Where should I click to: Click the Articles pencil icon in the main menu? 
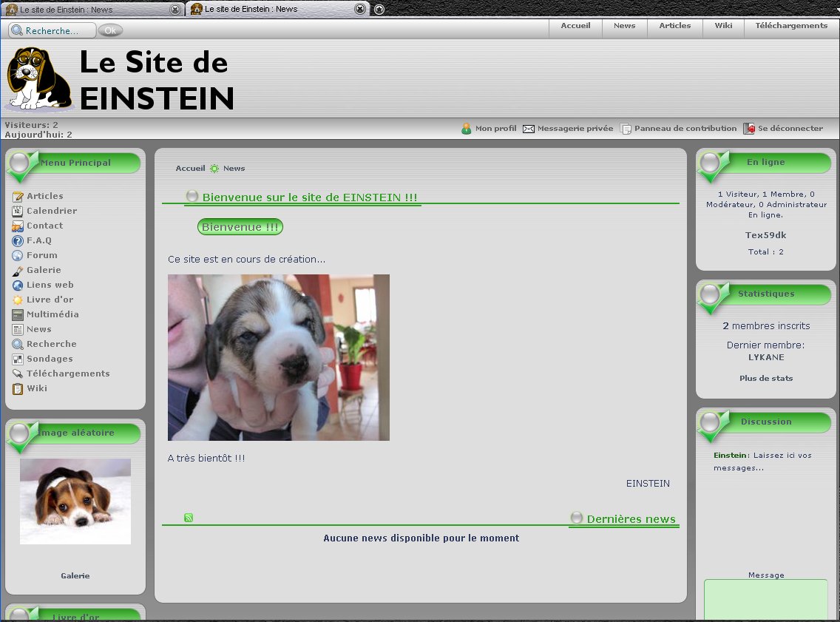[x=18, y=197]
